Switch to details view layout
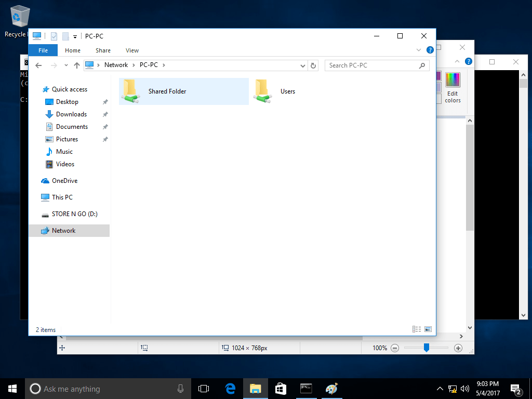The width and height of the screenshot is (532, 399). pos(417,329)
